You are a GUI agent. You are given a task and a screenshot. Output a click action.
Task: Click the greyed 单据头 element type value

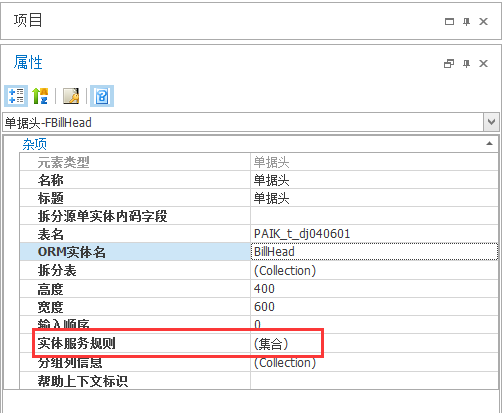coord(374,162)
